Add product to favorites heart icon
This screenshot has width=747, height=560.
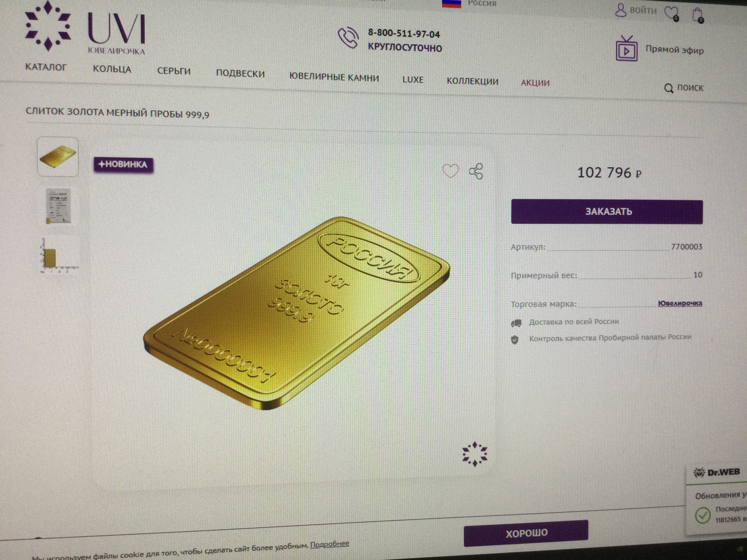pos(451,171)
